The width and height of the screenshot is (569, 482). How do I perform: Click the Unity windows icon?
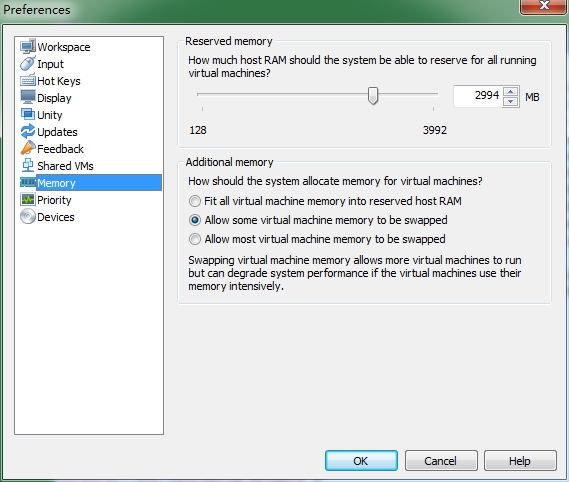click(x=28, y=114)
